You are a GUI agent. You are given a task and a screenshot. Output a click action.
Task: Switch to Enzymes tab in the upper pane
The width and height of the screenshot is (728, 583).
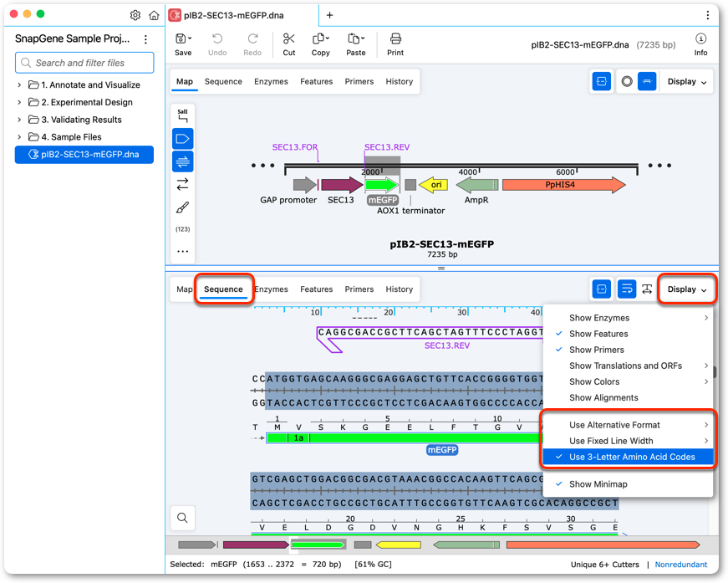(271, 82)
